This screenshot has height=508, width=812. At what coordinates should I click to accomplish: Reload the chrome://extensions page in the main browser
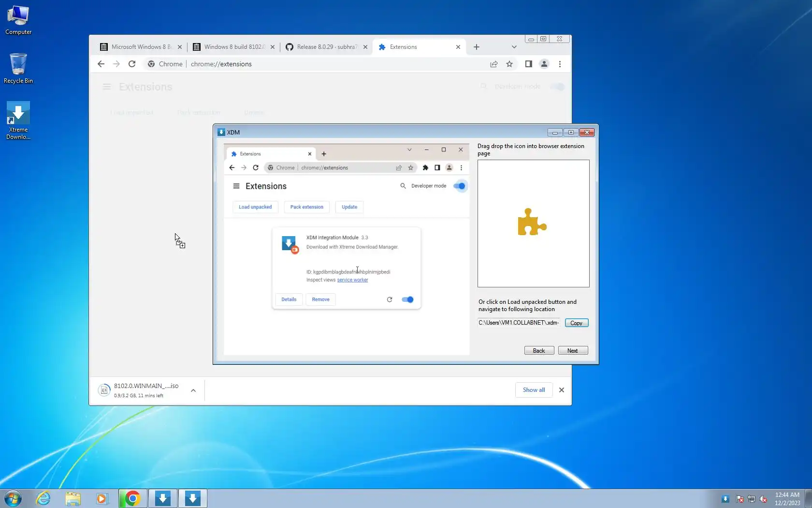click(x=132, y=64)
